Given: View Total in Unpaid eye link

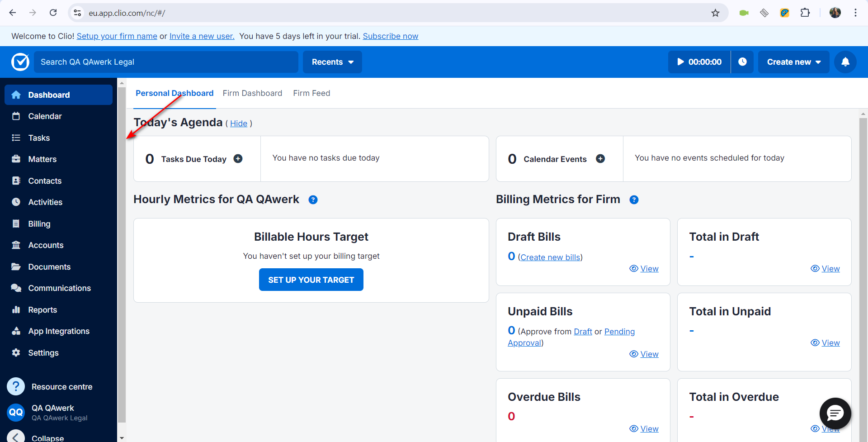Looking at the screenshot, I should tap(826, 343).
